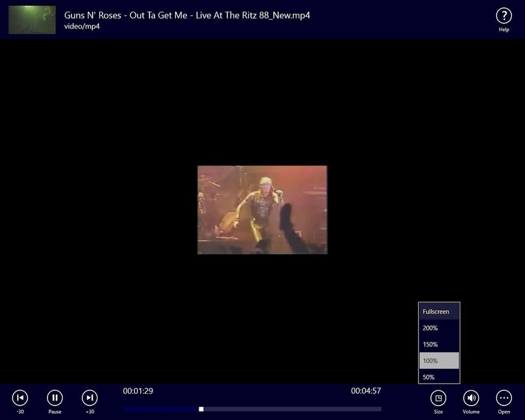This screenshot has width=525, height=420.
Task: Click the video thumbnail in the header
Action: (32, 20)
